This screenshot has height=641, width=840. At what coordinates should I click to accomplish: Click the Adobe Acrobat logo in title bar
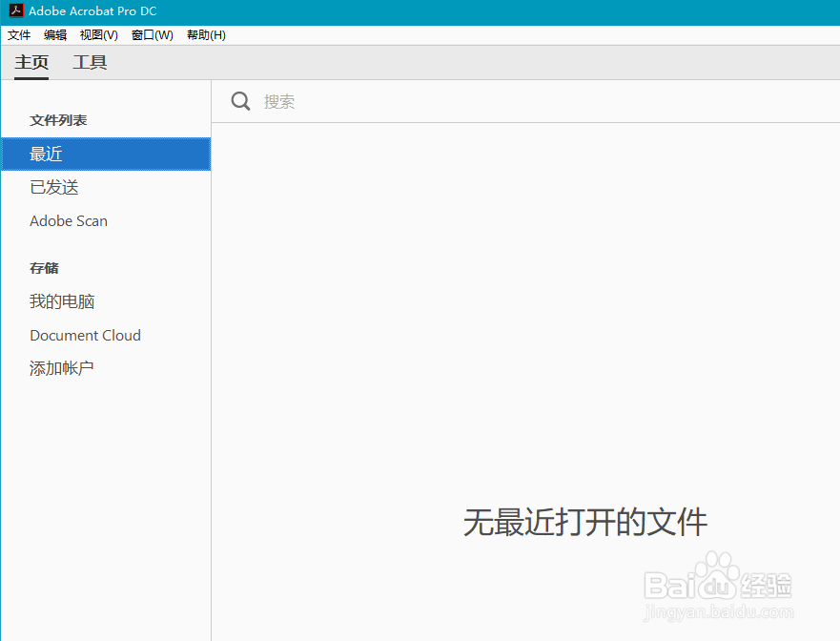15,10
